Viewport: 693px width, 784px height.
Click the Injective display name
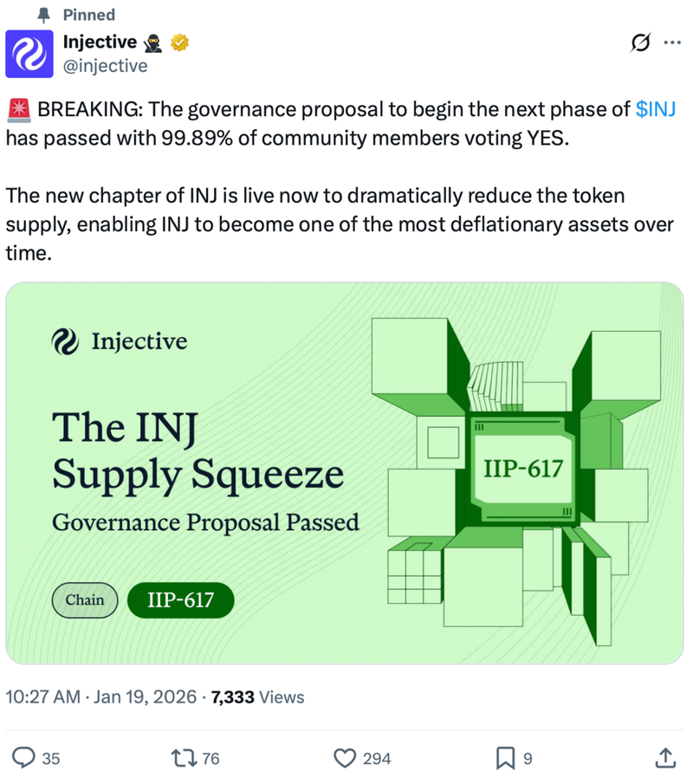(100, 42)
